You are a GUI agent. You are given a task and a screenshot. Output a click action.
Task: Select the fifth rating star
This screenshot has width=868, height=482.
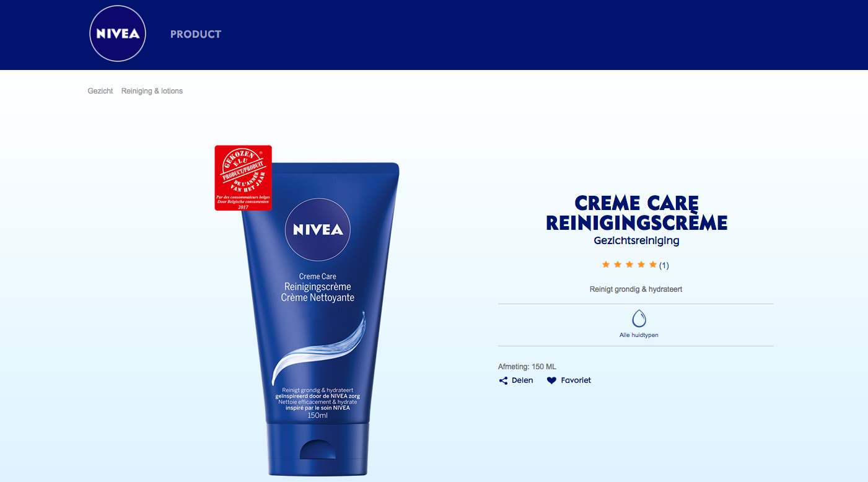pos(652,265)
